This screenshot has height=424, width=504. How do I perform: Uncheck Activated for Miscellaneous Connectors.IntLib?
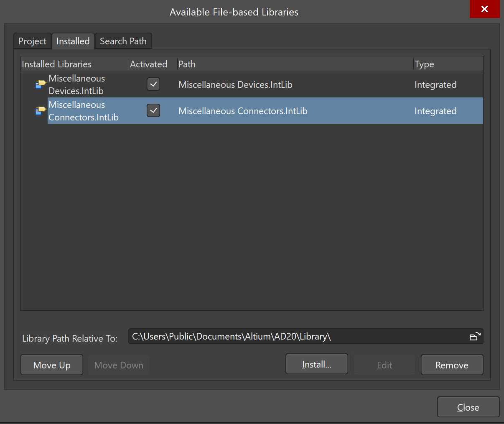[x=153, y=111]
